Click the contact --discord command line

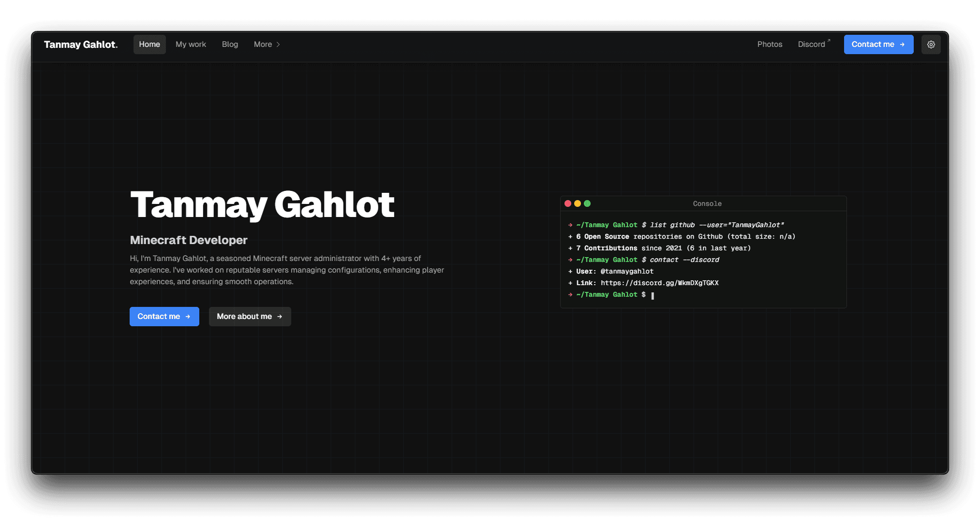click(644, 260)
